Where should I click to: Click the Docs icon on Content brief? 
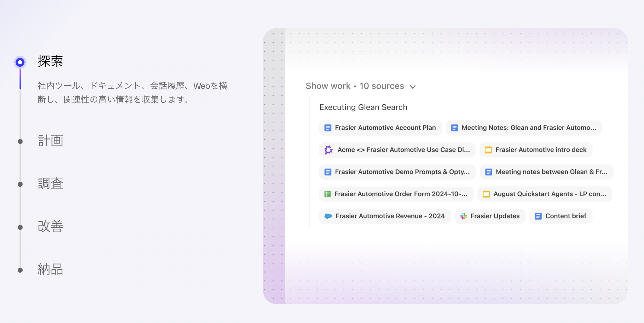538,216
